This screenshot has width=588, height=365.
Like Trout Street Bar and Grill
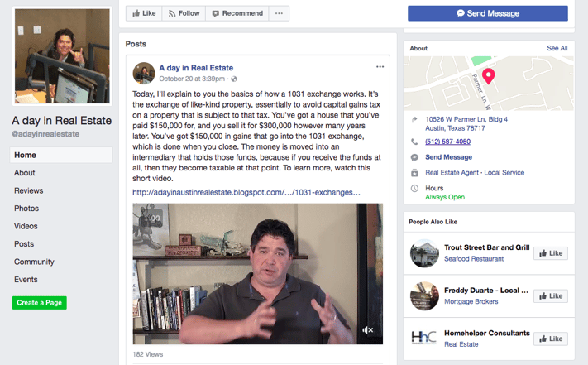click(551, 253)
